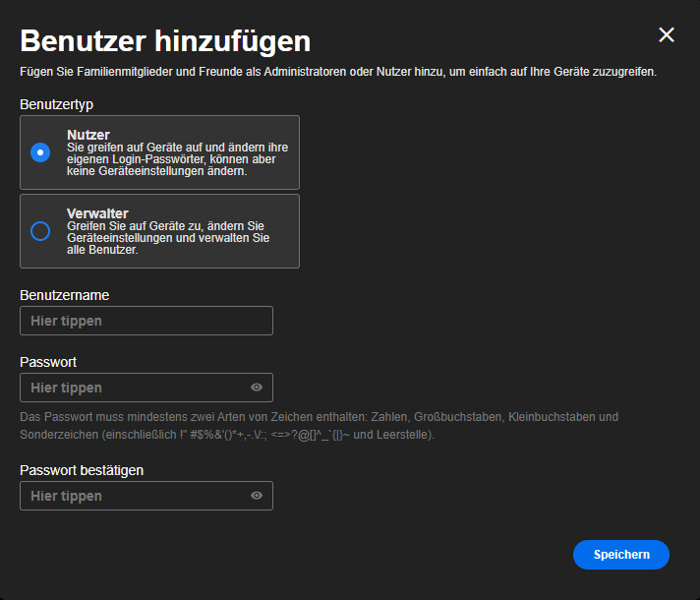Show password via Passwort eye icon
This screenshot has height=600, width=700.
257,388
